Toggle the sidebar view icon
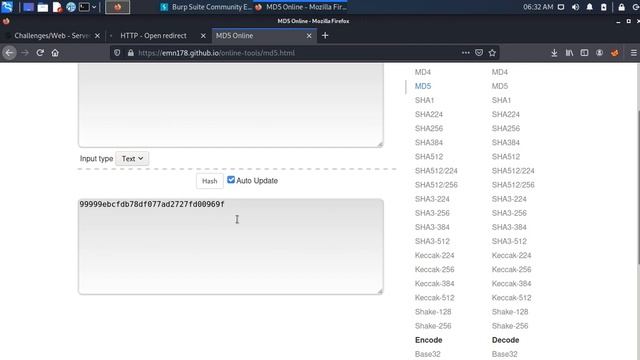This screenshot has height=360, width=640. coord(584,53)
